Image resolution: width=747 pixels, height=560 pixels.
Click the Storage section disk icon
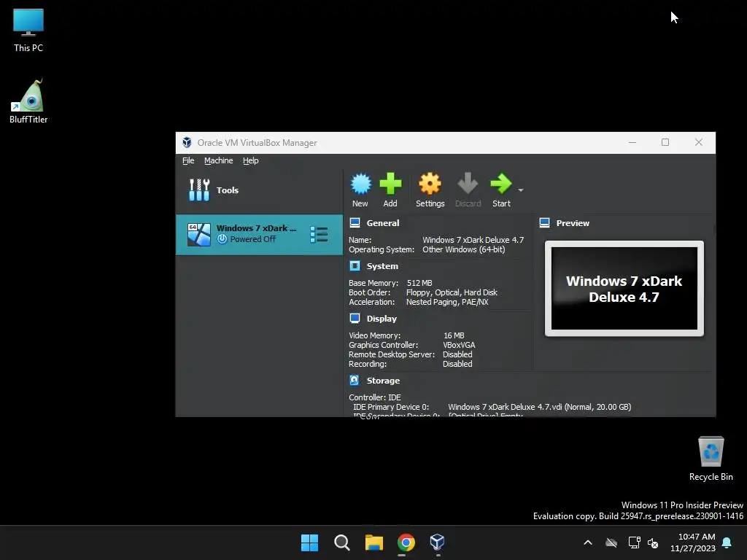click(x=355, y=380)
